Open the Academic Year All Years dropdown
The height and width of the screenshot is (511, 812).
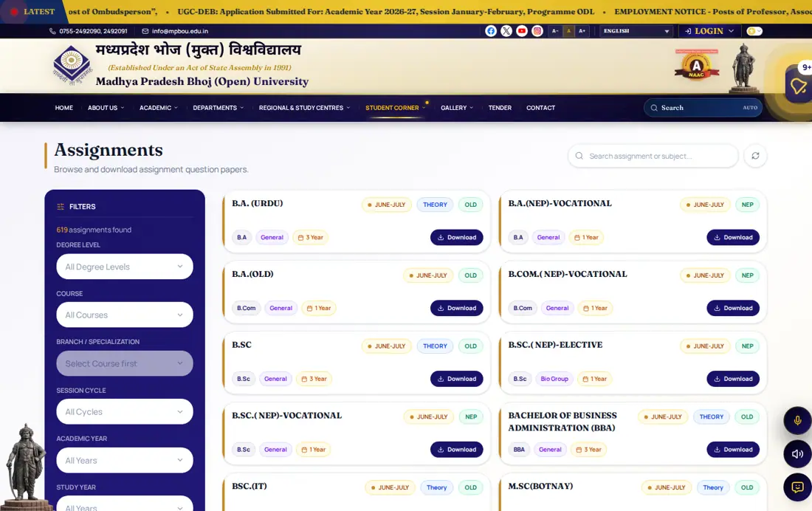click(125, 460)
